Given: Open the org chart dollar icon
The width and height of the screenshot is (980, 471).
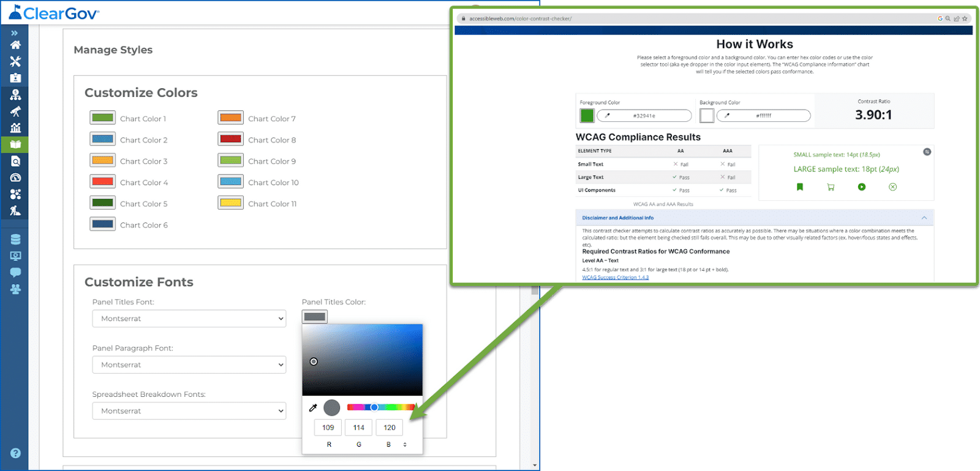Looking at the screenshot, I should [x=15, y=94].
